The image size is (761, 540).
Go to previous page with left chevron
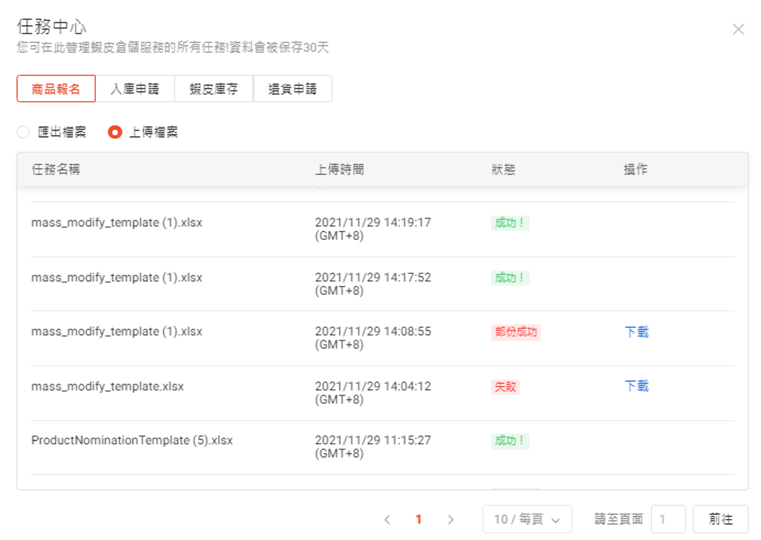(387, 519)
